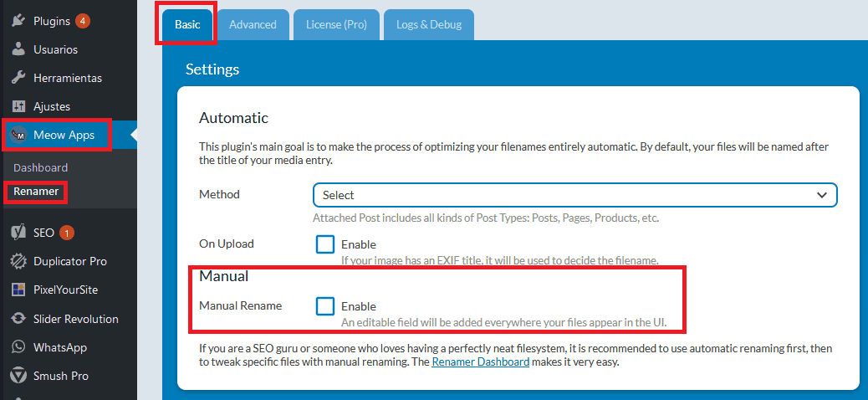Open Ajustes via its sliders icon
Viewport: 868px width, 400px height.
tap(19, 106)
